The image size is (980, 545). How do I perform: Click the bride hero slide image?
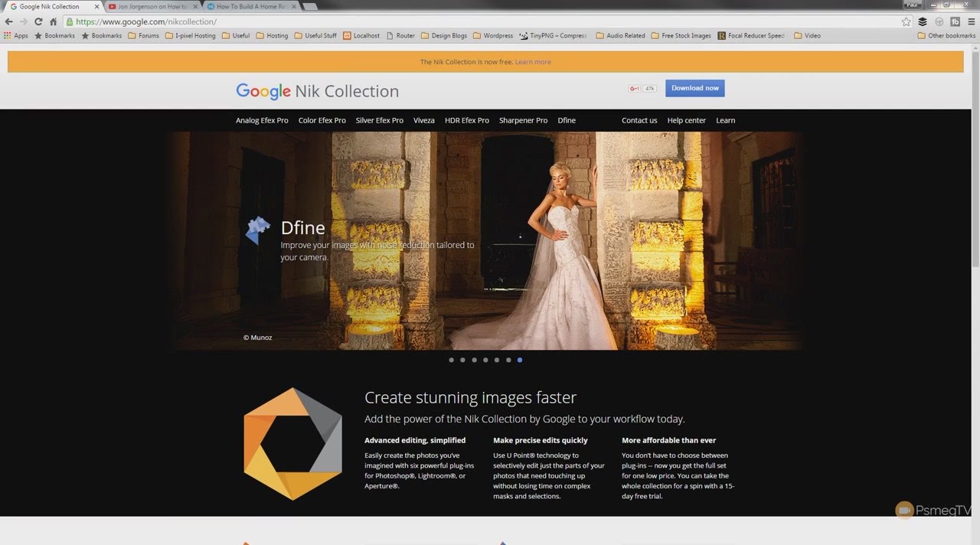(487, 240)
